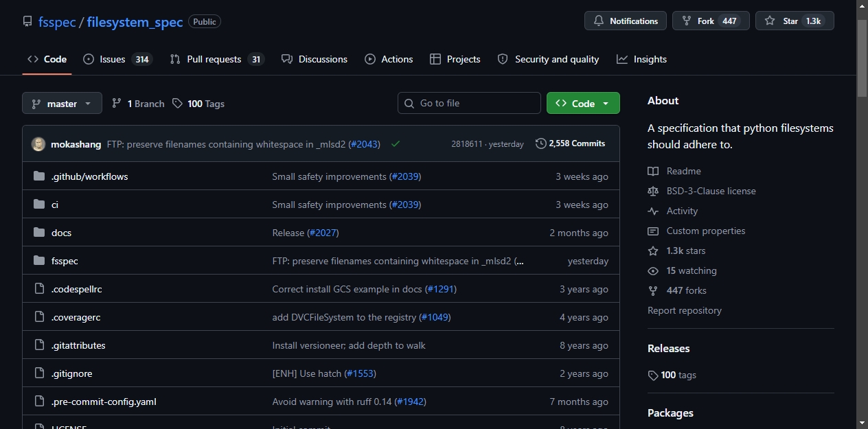Open the Security and quality tab
Screen dimensions: 868x429
pos(548,59)
